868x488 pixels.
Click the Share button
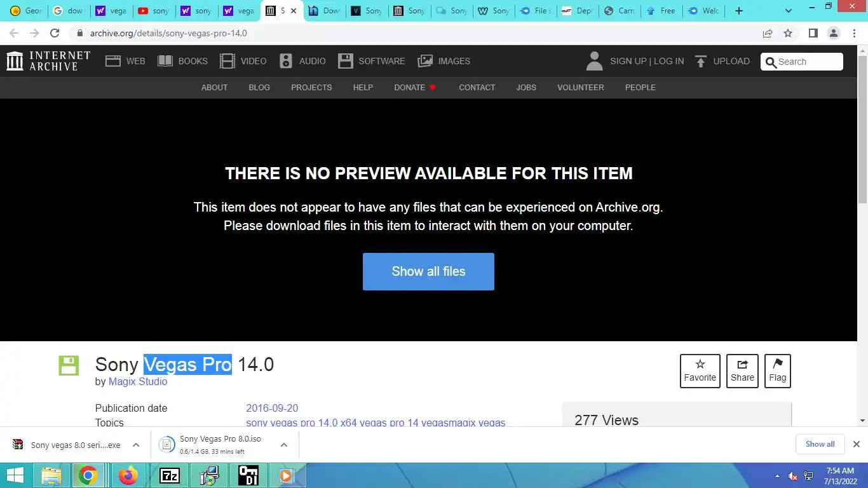tap(742, 371)
